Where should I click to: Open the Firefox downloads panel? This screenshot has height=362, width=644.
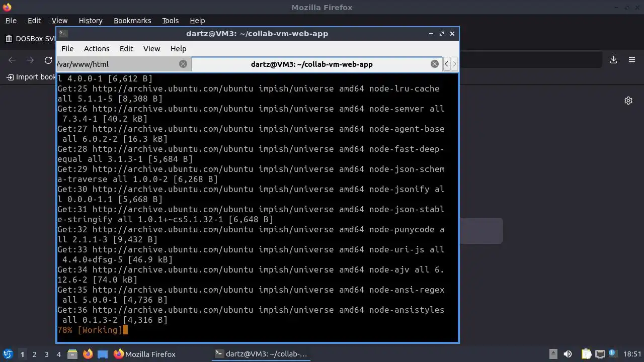tap(614, 60)
